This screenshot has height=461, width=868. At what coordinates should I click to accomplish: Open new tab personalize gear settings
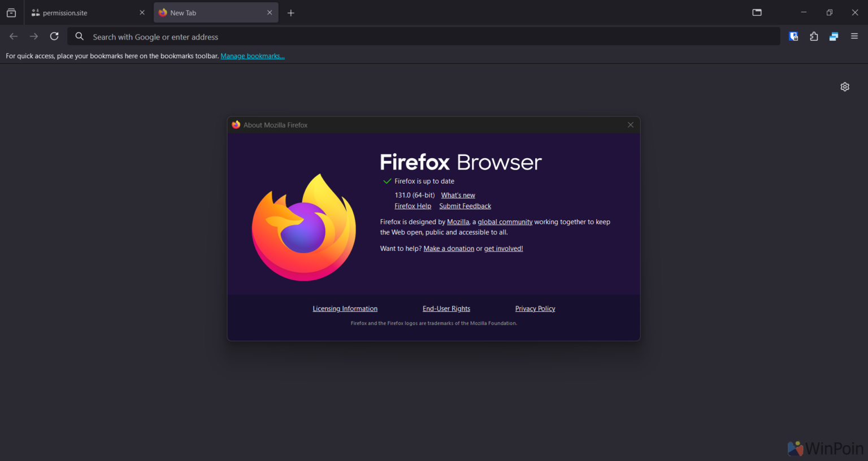pyautogui.click(x=845, y=86)
